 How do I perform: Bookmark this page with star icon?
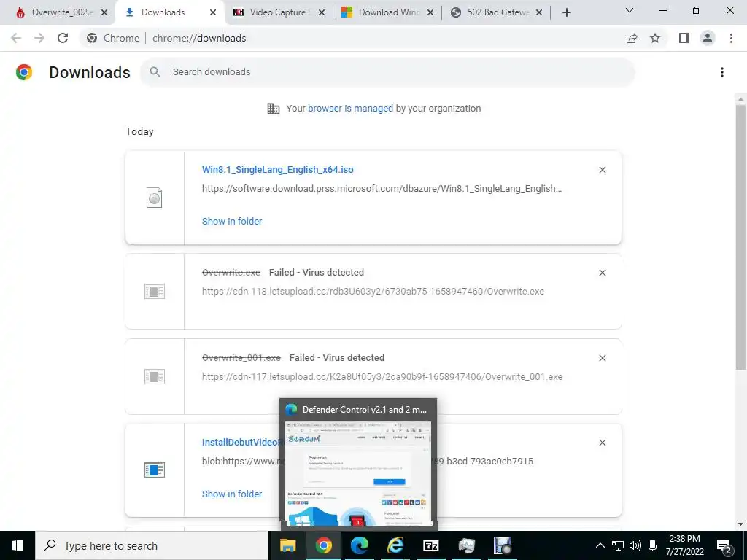655,38
